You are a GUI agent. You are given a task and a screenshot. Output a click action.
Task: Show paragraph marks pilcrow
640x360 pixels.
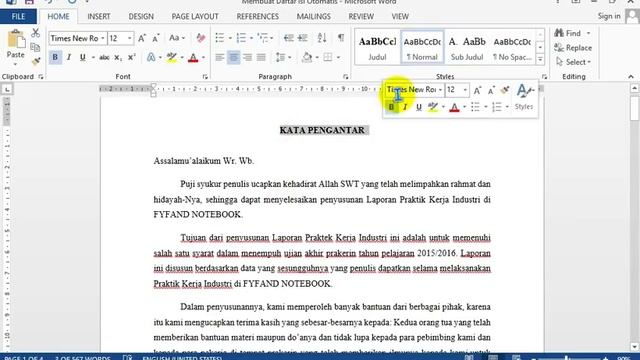tap(340, 38)
